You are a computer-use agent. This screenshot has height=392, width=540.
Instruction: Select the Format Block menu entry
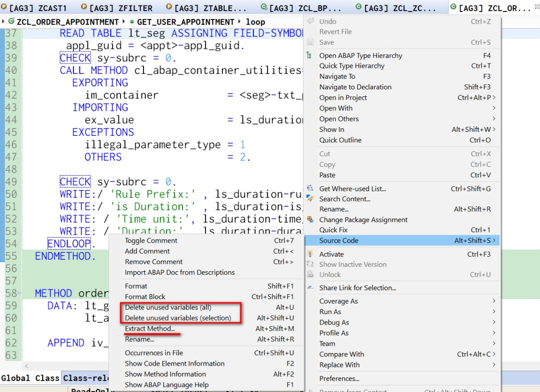tap(206, 297)
